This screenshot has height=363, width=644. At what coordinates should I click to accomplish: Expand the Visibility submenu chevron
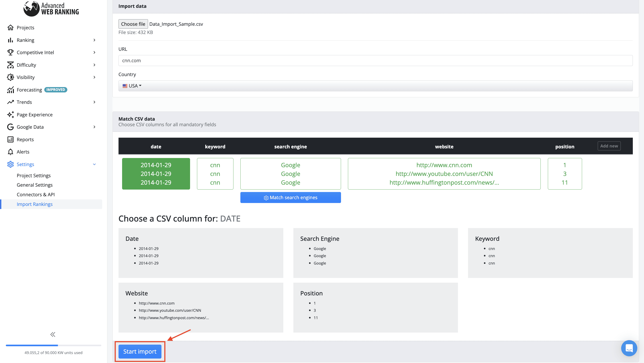[x=94, y=77]
